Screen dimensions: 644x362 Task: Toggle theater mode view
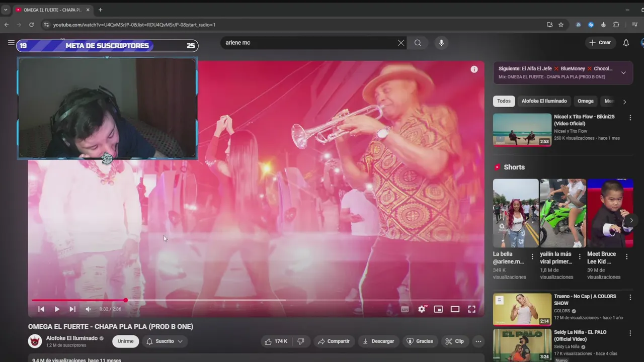tap(455, 309)
